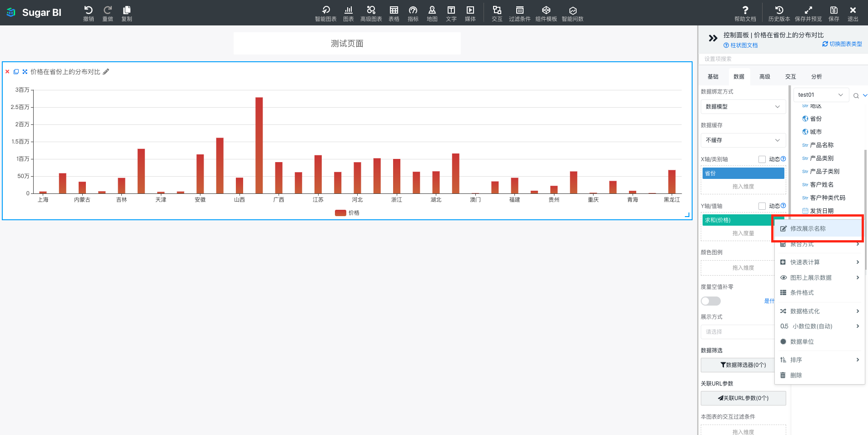Expand 数据格式化 submenu

click(819, 311)
